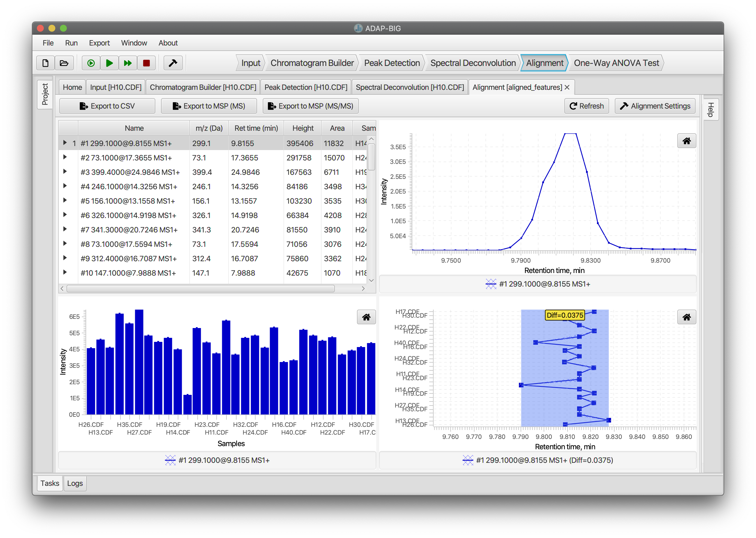
Task: Open the Run menu
Action: pos(71,43)
